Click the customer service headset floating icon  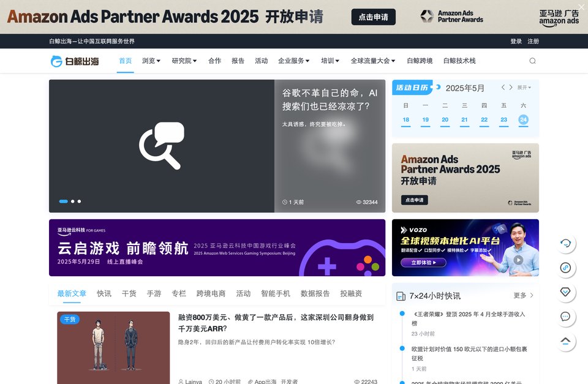pyautogui.click(x=565, y=243)
